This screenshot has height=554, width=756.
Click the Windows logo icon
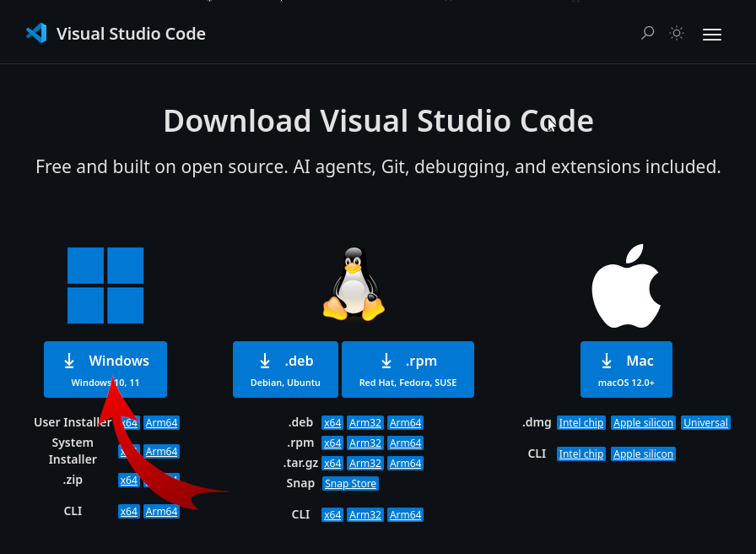[105, 285]
